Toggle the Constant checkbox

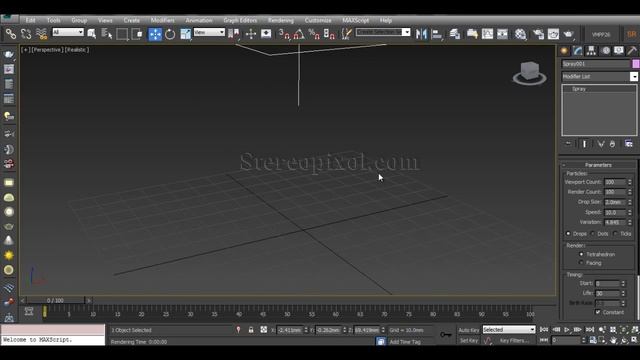[x=598, y=312]
